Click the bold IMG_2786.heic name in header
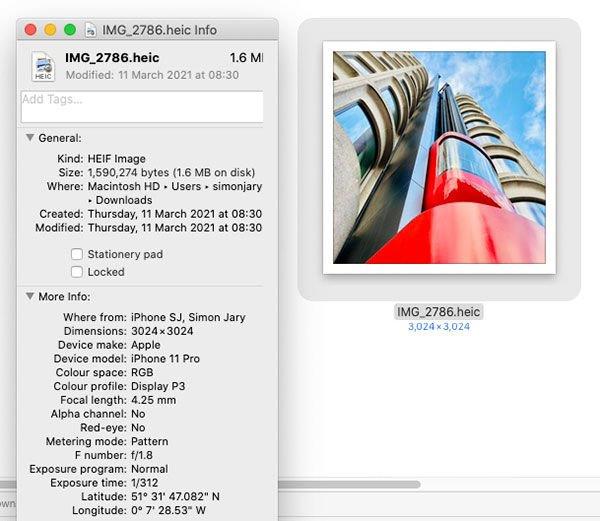The height and width of the screenshot is (521, 600). tap(112, 58)
